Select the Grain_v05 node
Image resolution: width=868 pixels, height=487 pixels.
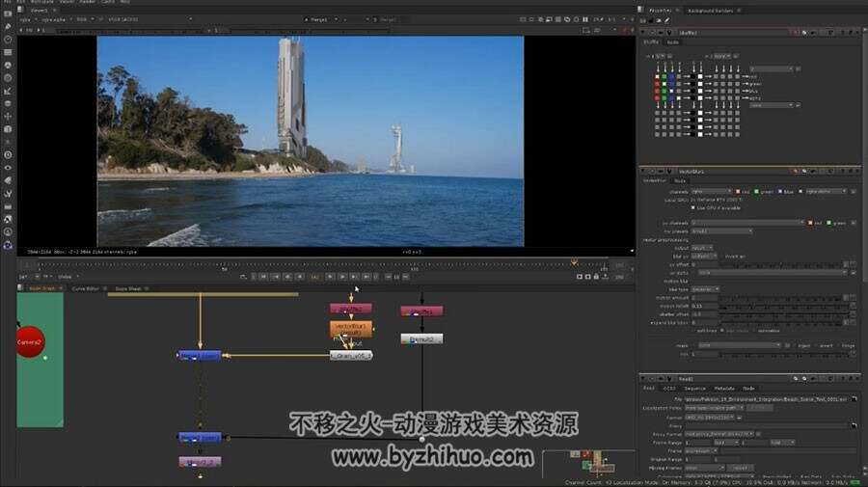pyautogui.click(x=351, y=355)
